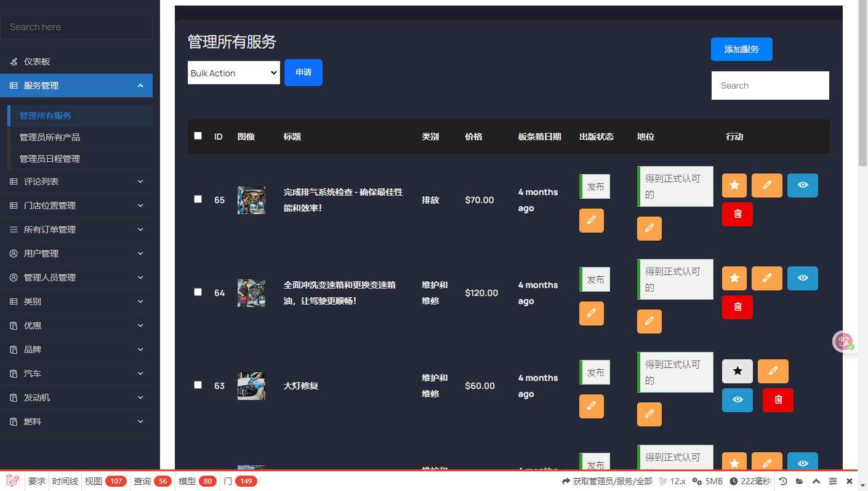View service 64 with the eye icon

(x=803, y=278)
